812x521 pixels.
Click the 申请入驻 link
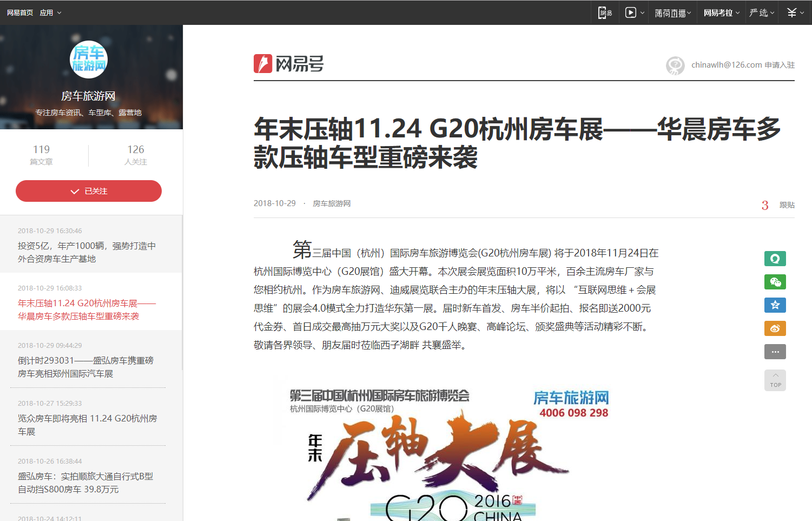780,65
